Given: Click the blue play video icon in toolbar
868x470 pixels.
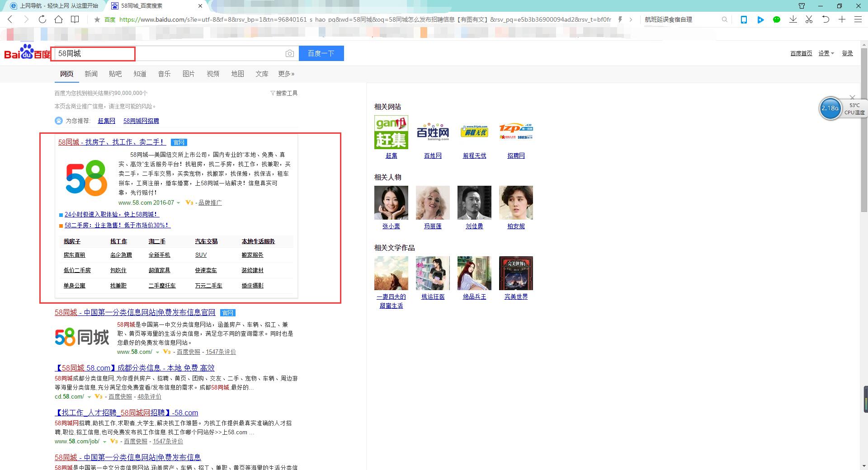Looking at the screenshot, I should pos(760,19).
